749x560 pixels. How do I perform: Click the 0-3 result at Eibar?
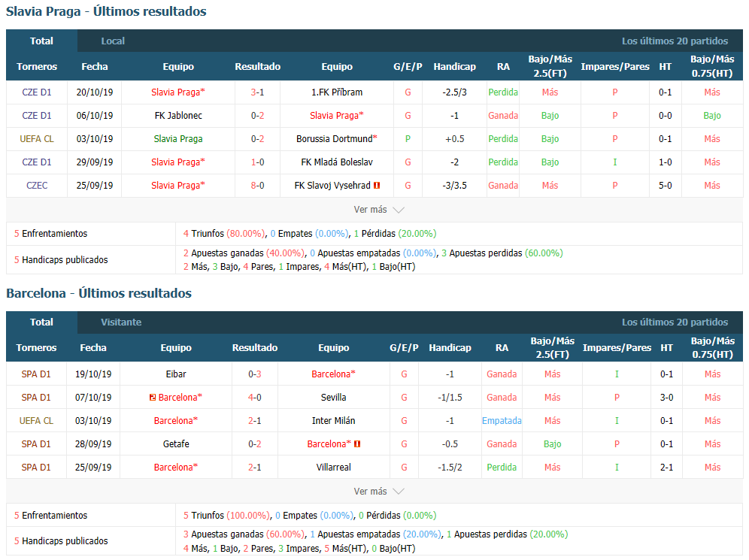255,374
